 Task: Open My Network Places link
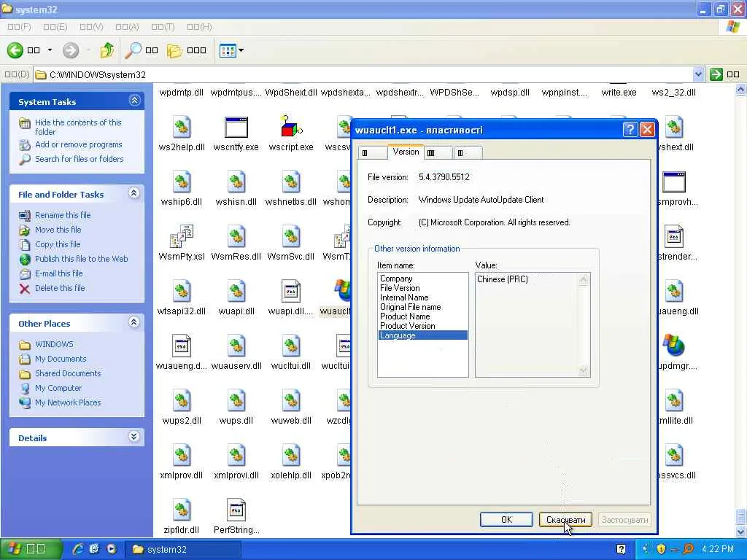coord(68,402)
